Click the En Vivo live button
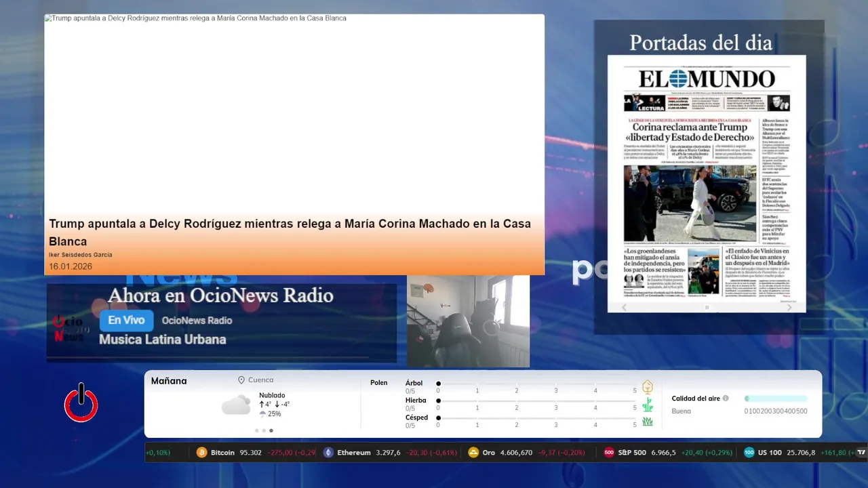 (126, 320)
